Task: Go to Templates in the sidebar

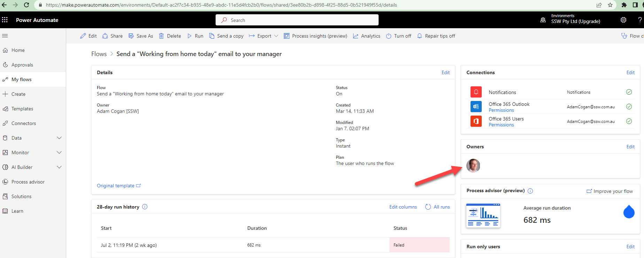Action: pyautogui.click(x=22, y=109)
